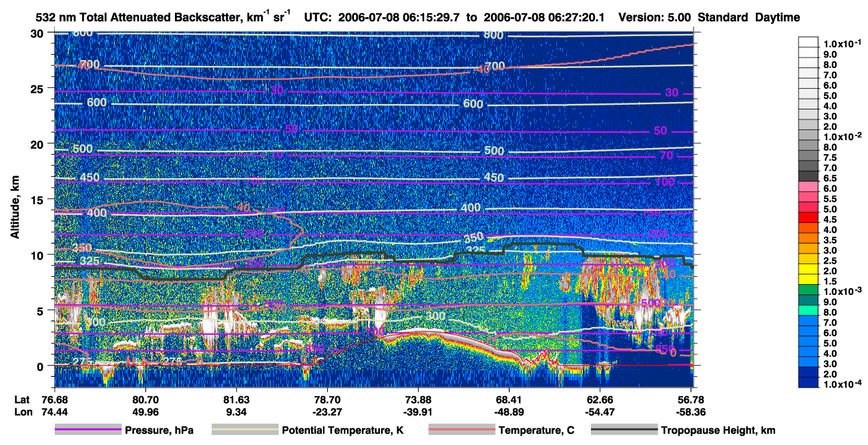Screen dimensions: 868x445
Task: Click latitude value 68.41
Action: click(509, 400)
